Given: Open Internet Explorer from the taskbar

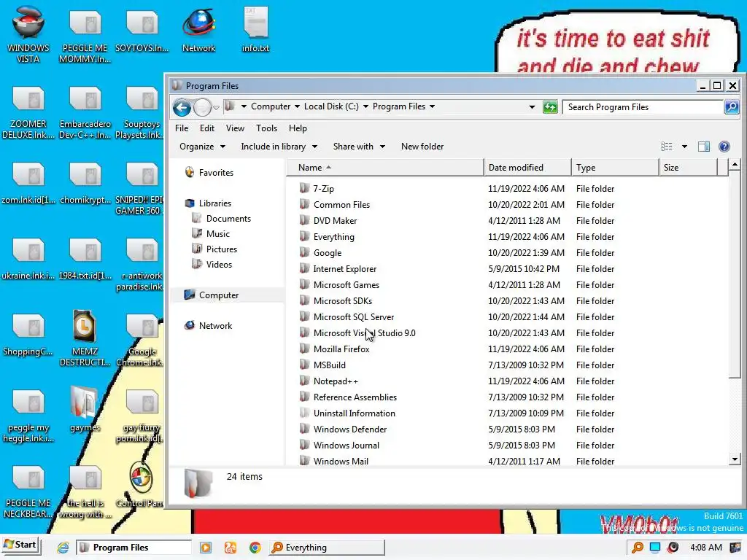Looking at the screenshot, I should pos(63,548).
